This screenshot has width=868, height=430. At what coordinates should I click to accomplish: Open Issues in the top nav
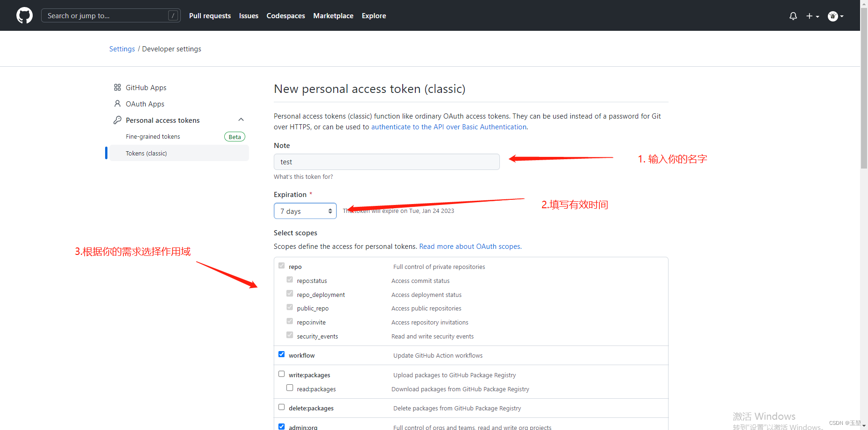point(249,15)
